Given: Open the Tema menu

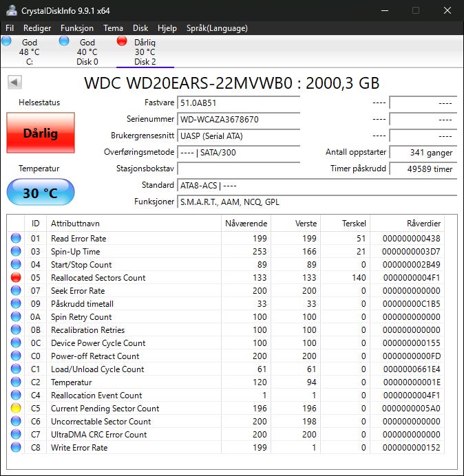Looking at the screenshot, I should click(x=113, y=28).
